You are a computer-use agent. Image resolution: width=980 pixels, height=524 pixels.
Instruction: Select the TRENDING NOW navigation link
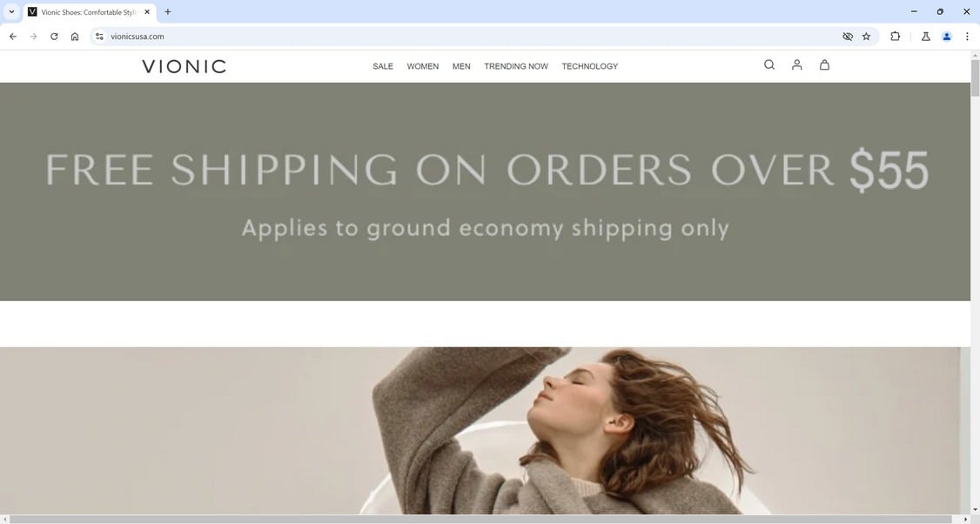(x=515, y=66)
